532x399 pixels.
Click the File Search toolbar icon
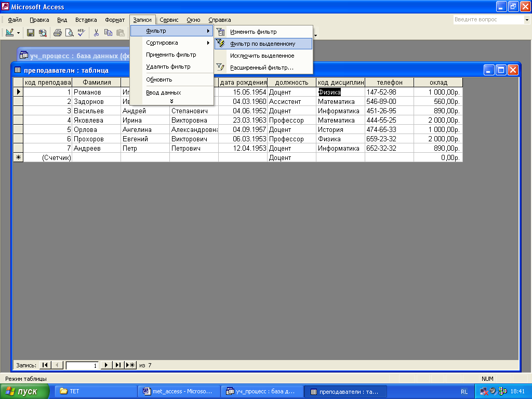click(43, 33)
